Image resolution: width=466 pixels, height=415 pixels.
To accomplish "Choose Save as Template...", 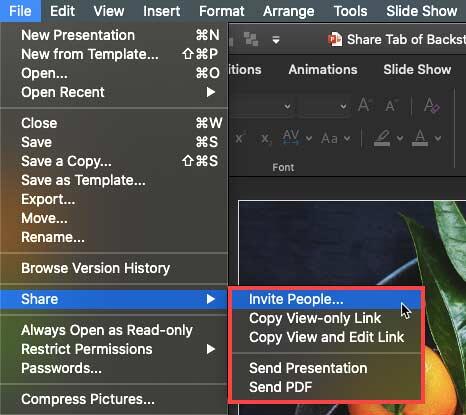I will [x=114, y=180].
